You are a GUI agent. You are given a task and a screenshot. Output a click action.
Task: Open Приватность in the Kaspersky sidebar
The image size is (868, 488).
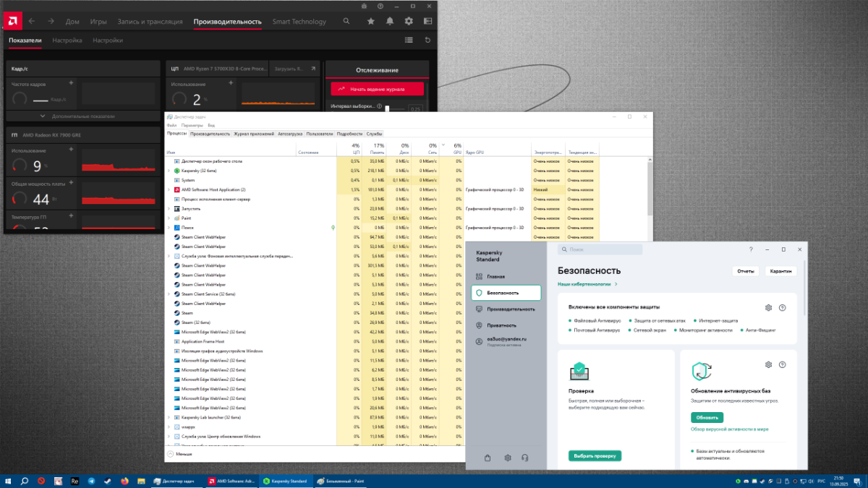[501, 325]
